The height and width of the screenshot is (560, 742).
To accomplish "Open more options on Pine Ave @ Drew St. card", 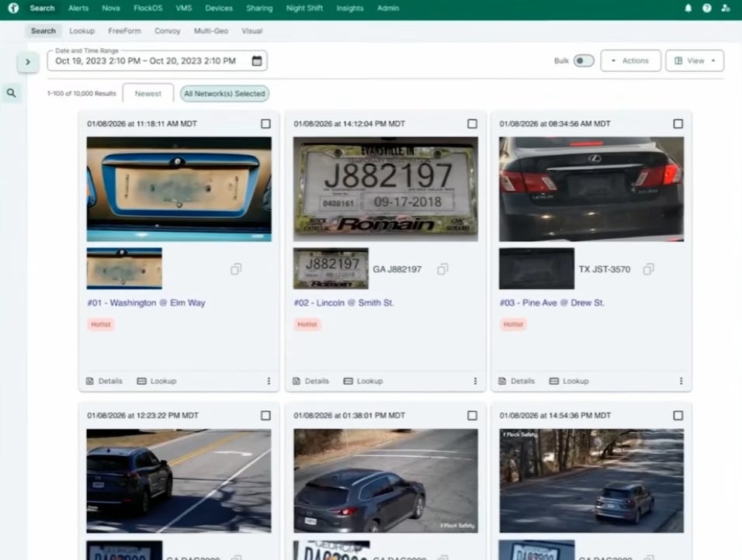I will point(681,381).
